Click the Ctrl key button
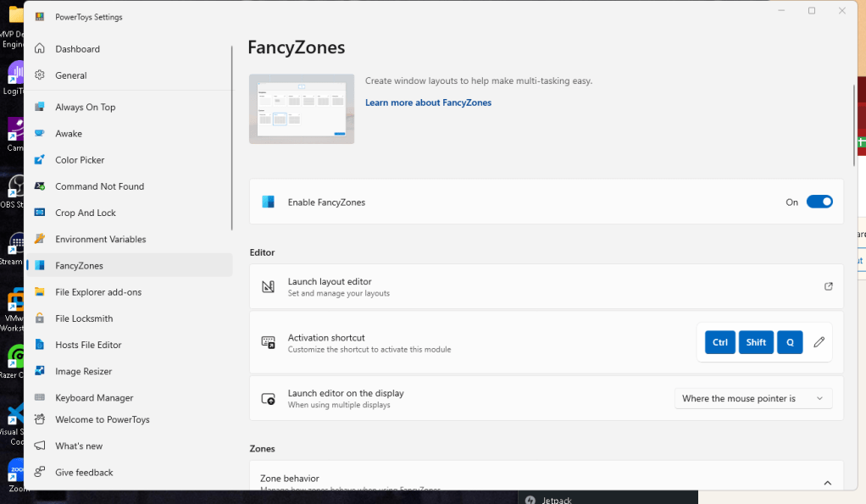Screen dimensions: 866x504 pos(720,342)
